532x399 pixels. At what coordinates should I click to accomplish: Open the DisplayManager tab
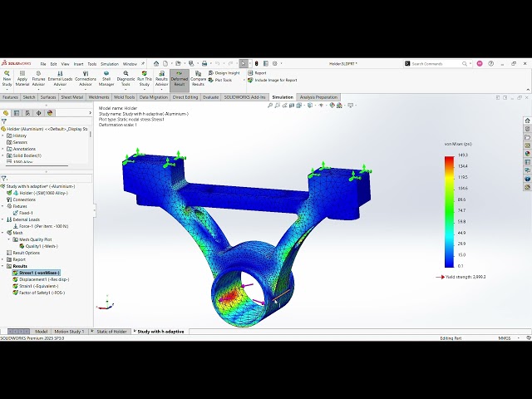50,113
